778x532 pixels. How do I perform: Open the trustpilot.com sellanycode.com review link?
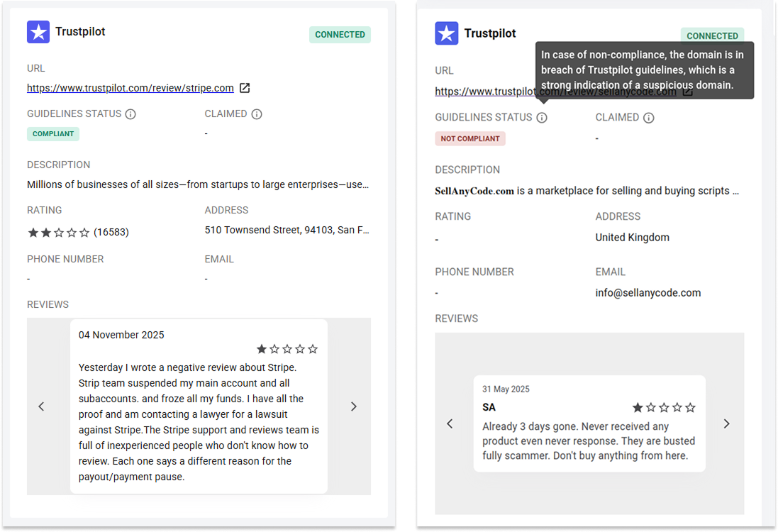pos(555,92)
